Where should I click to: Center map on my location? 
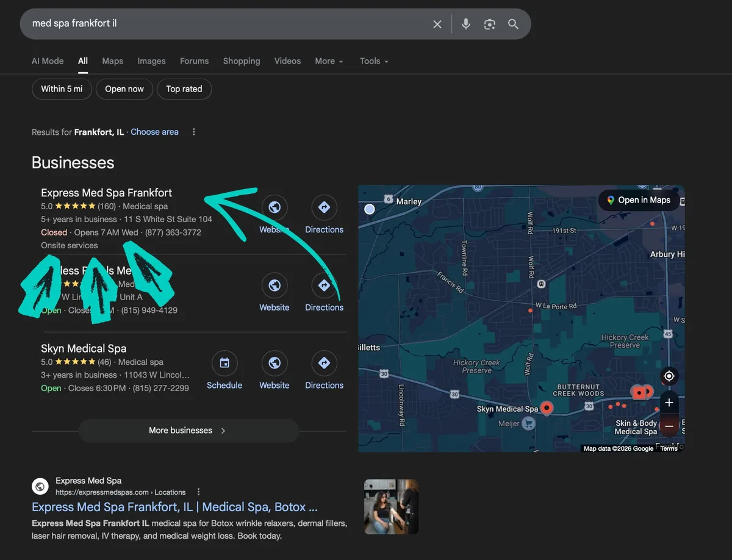pyautogui.click(x=669, y=376)
